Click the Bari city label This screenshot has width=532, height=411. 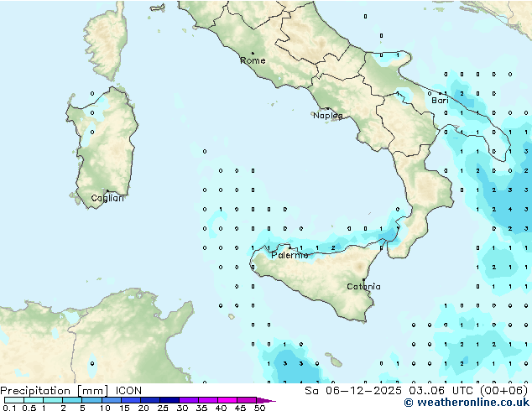click(x=440, y=101)
